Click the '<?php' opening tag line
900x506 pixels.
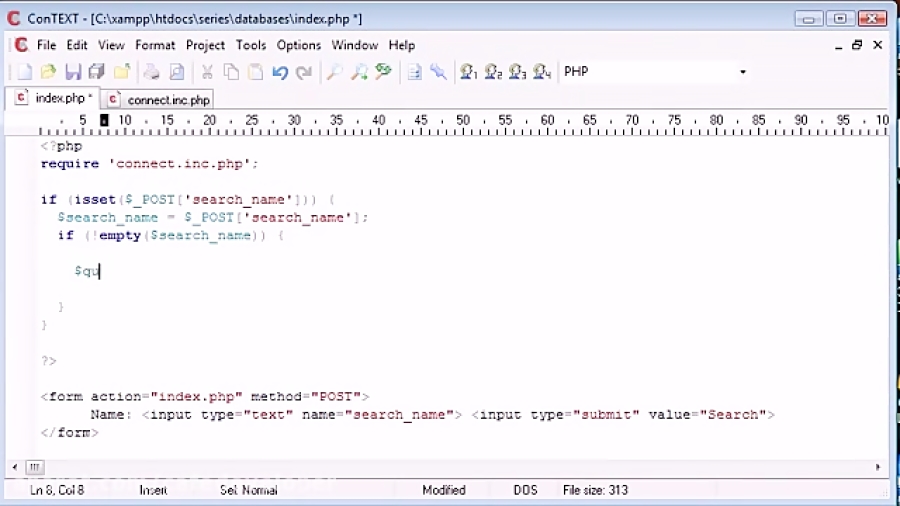click(x=61, y=146)
